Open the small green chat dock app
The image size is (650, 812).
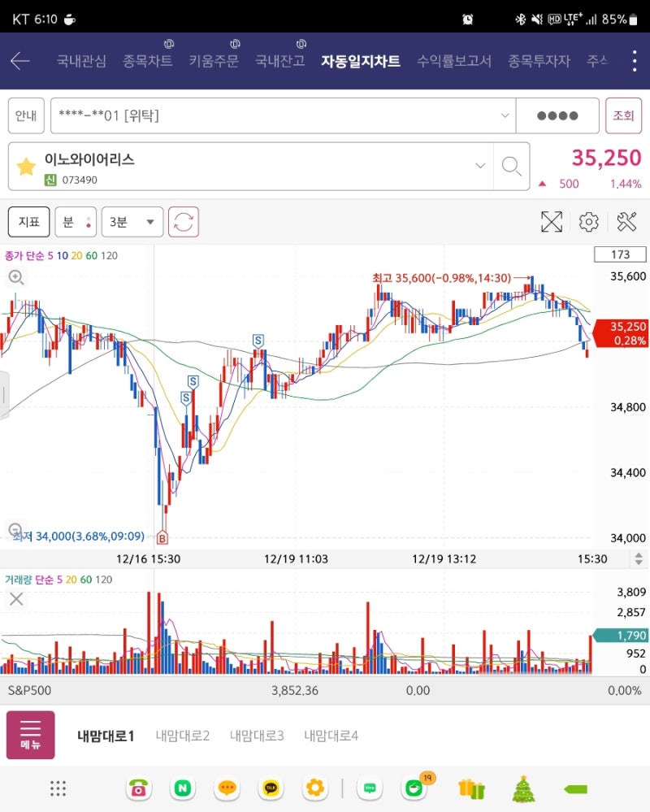370,788
